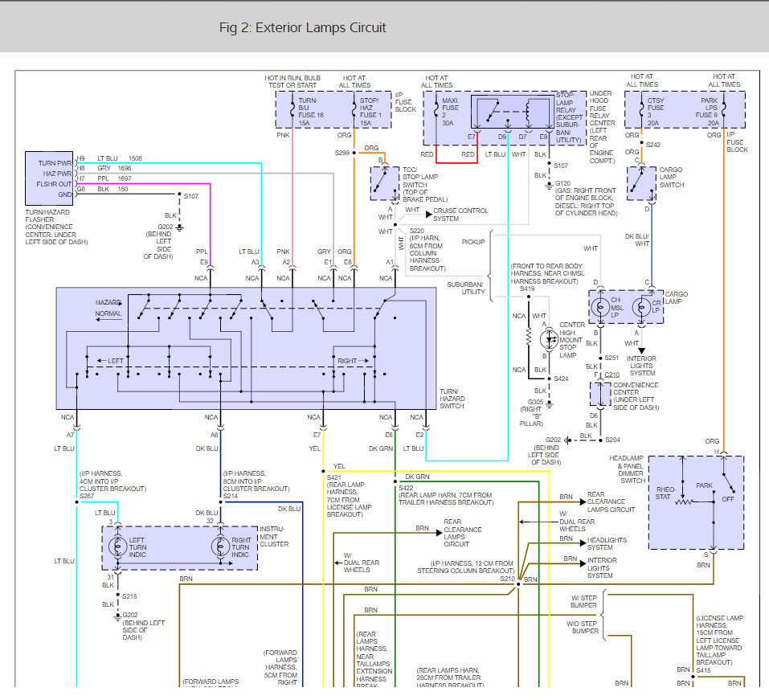Click the 'S242' splice label
769x700 pixels.
click(x=653, y=145)
